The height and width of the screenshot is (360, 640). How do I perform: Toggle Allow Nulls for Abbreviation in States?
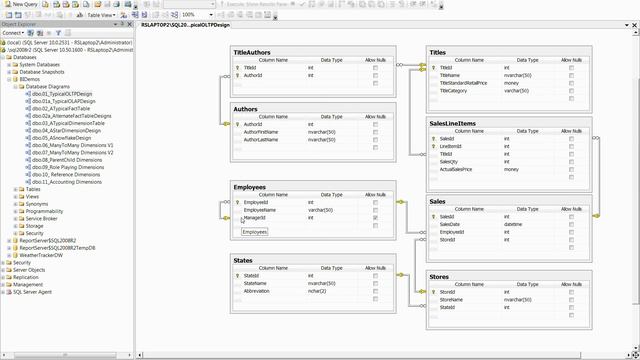[376, 291]
